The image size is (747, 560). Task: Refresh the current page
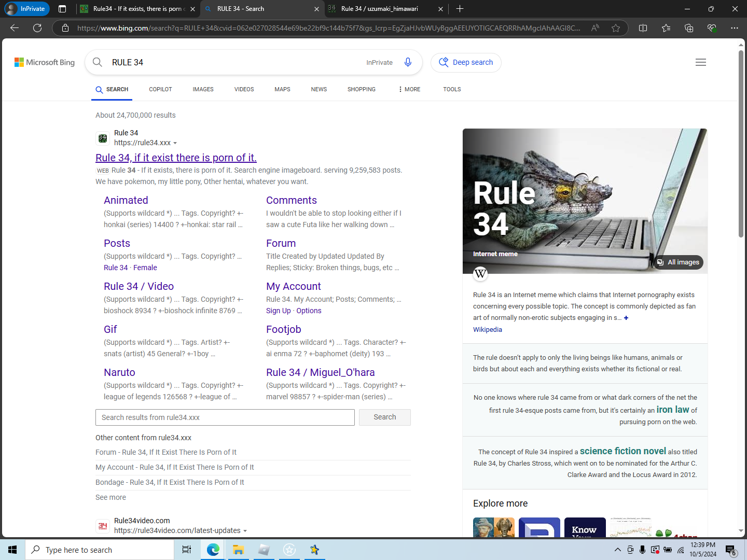point(37,28)
